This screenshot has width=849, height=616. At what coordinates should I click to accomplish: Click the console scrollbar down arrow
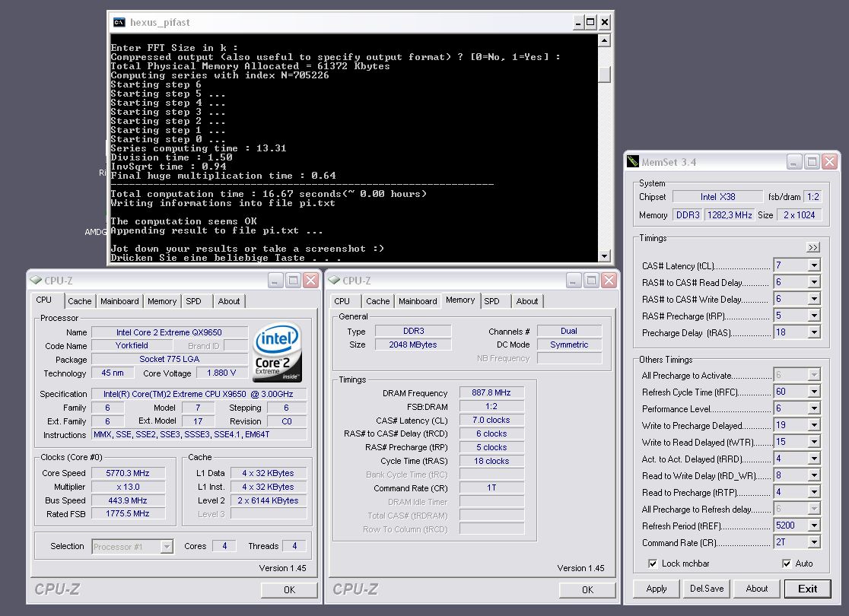coord(605,256)
